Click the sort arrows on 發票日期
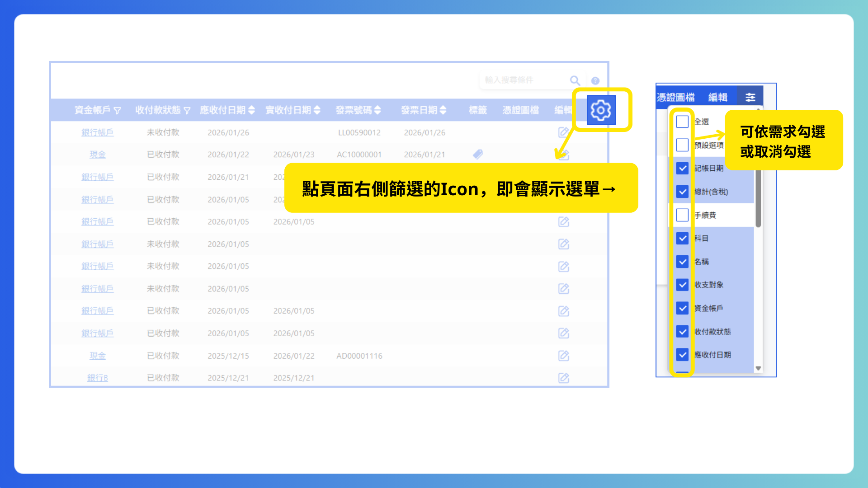 point(444,110)
